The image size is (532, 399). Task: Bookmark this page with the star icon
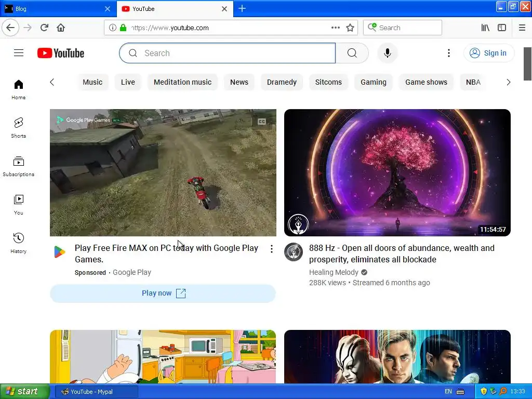click(350, 28)
